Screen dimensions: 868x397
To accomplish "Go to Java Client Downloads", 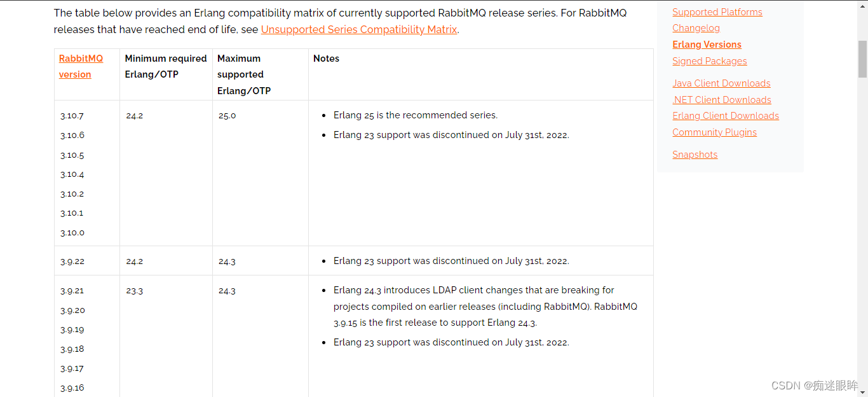I will pos(721,83).
